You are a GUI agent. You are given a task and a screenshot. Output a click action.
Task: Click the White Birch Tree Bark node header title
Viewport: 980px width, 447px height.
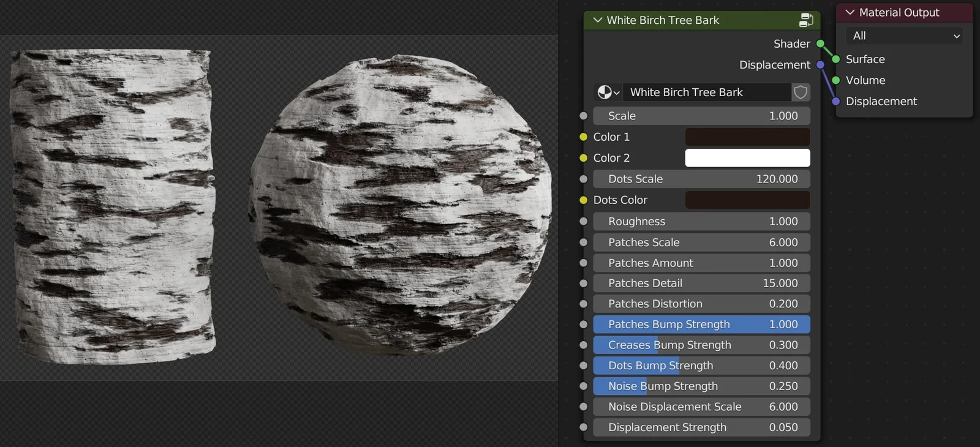[663, 20]
